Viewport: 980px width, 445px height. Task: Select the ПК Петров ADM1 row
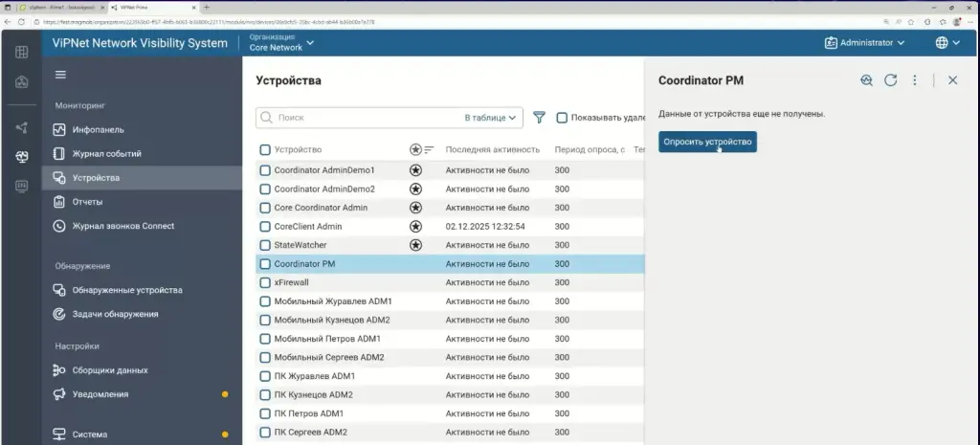[450, 413]
